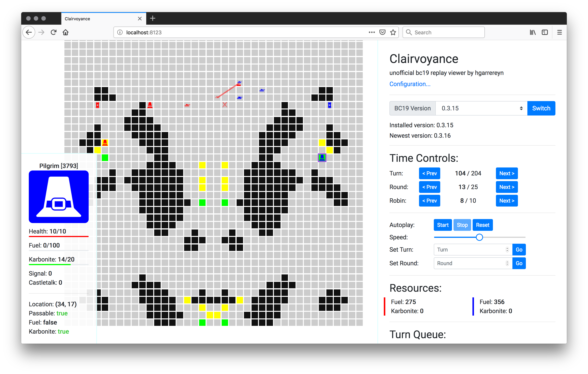
Task: Click the Set Turn stepper arrows
Action: point(507,250)
